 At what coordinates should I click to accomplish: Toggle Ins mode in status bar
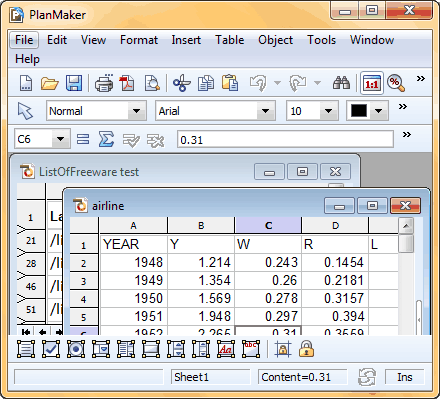[x=405, y=377]
